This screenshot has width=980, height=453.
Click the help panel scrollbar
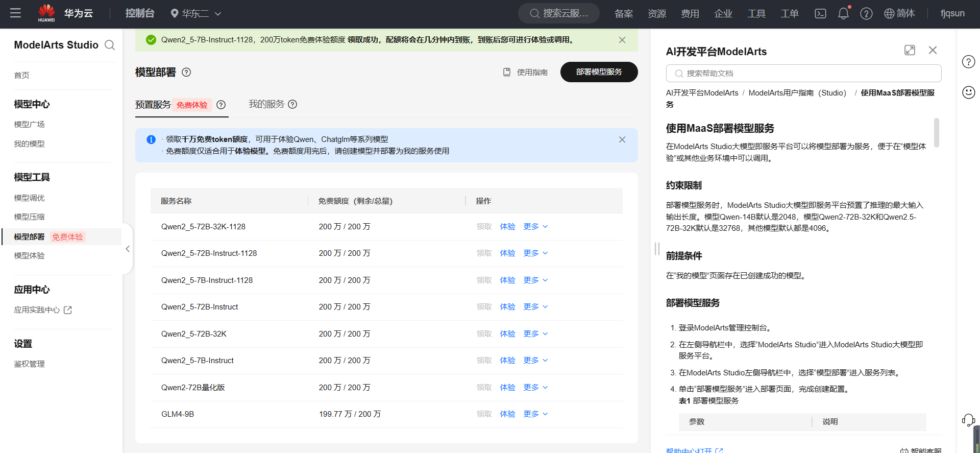937,133
